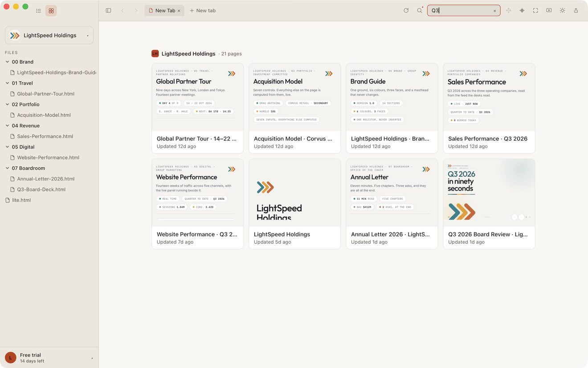Switch sidebar to grid view icon
The width and height of the screenshot is (588, 368).
click(x=51, y=11)
